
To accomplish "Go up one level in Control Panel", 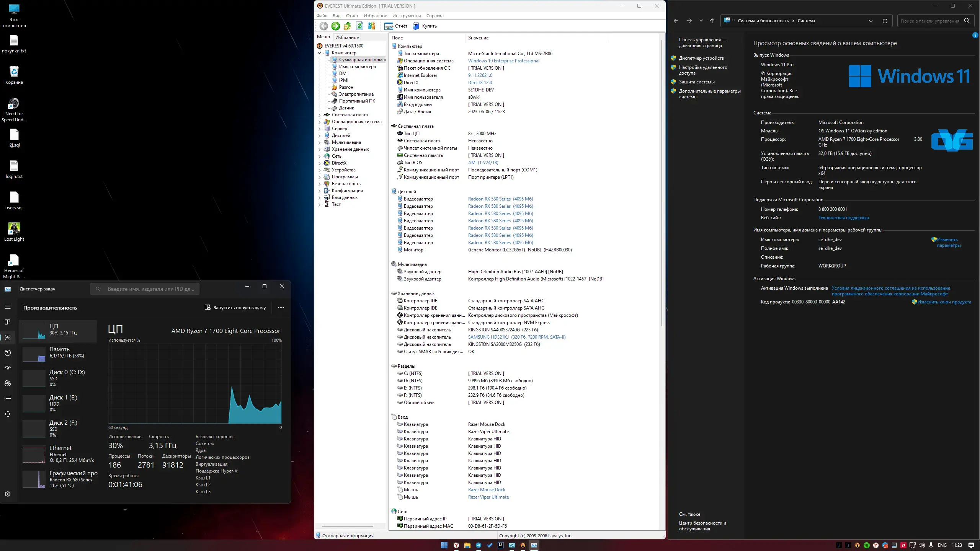I will (x=712, y=21).
